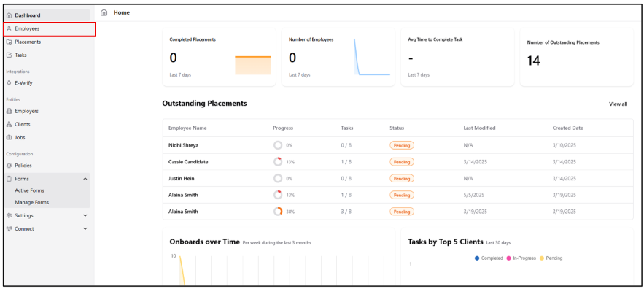Click Pending status badge for Cassie Candidate
This screenshot has height=289, width=644.
[402, 162]
